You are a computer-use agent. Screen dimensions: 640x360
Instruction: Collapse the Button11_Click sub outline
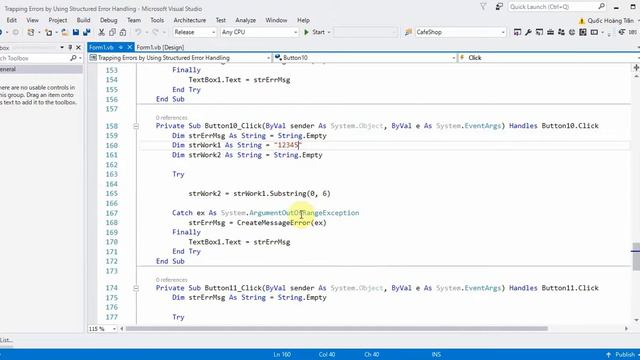pyautogui.click(x=136, y=288)
